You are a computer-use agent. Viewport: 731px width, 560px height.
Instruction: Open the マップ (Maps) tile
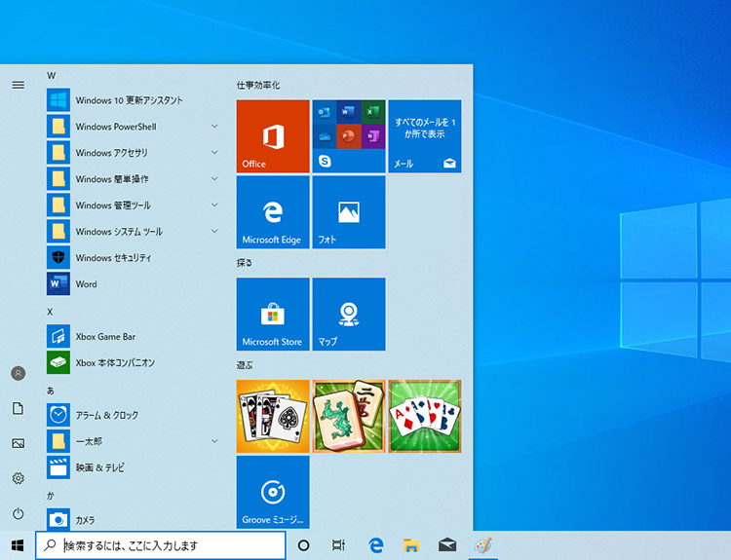pyautogui.click(x=348, y=314)
